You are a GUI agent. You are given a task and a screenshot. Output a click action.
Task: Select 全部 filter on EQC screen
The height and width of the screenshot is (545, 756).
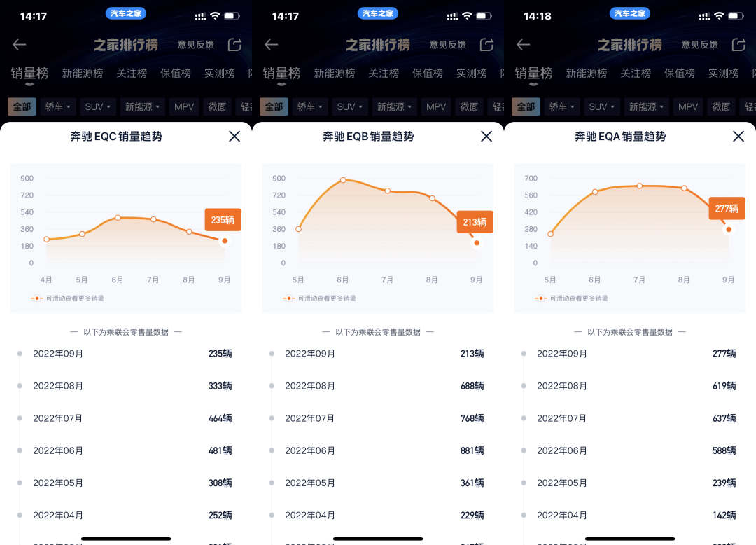[x=22, y=106]
